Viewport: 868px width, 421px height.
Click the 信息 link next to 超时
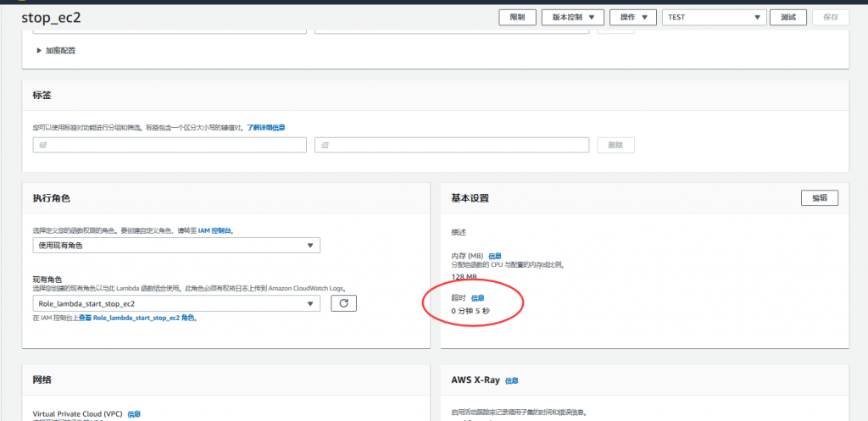[x=478, y=298]
